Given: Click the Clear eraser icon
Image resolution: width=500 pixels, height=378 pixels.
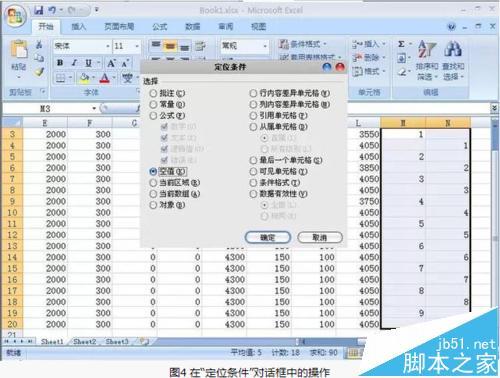Looking at the screenshot, I should tap(402, 72).
